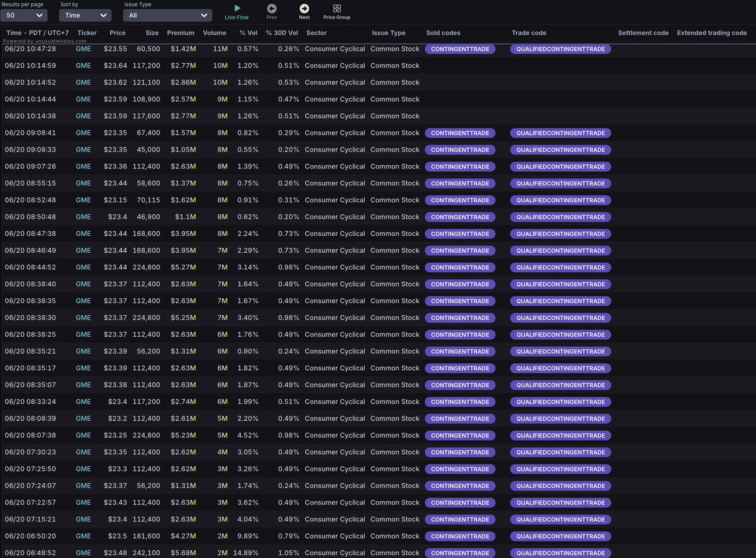Start the Live Flow stream
Viewport: 756px width, 558px height.
pyautogui.click(x=236, y=11)
